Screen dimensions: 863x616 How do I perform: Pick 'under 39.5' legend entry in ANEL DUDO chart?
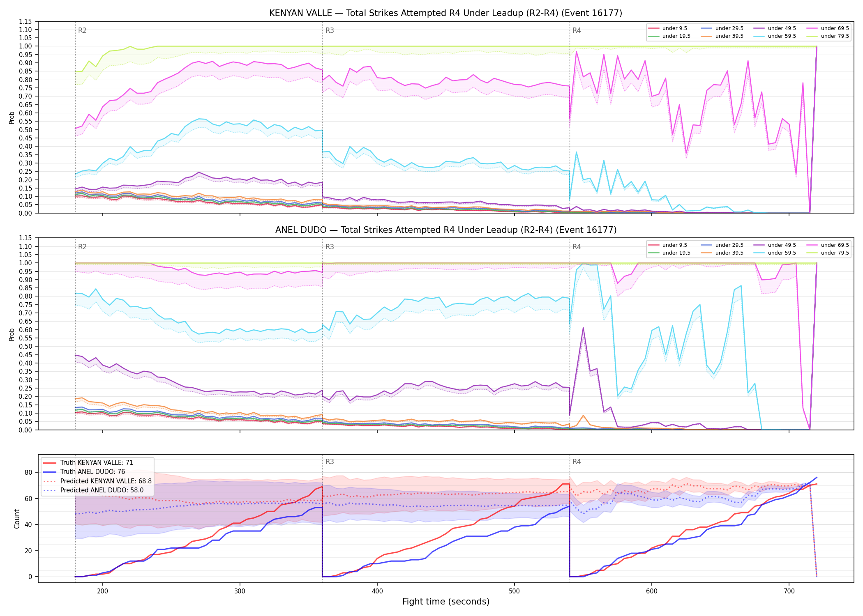tap(722, 253)
